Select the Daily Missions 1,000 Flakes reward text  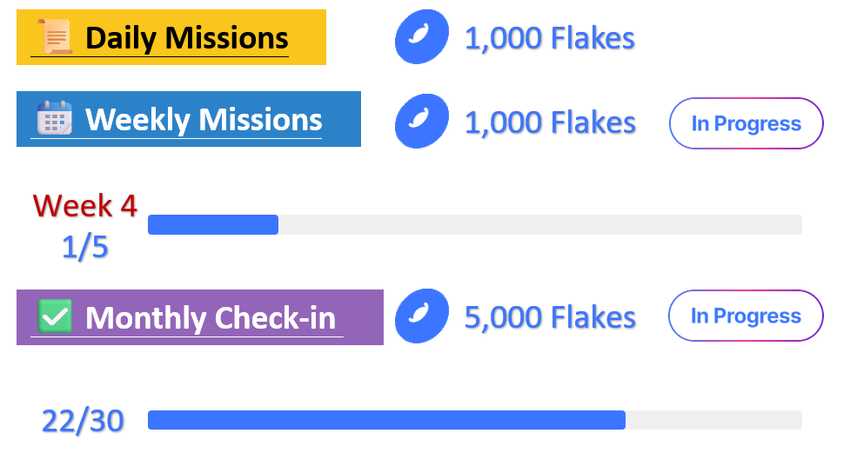[549, 39]
